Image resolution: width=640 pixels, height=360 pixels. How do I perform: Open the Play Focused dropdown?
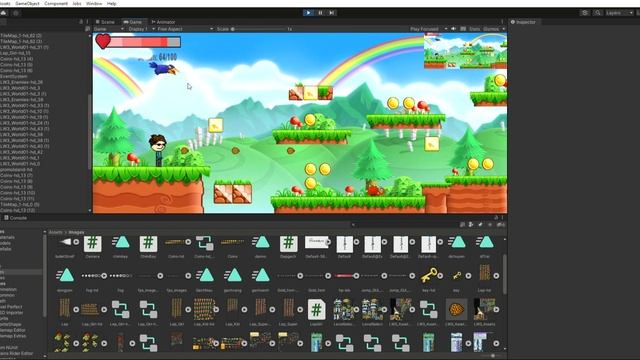tap(428, 29)
